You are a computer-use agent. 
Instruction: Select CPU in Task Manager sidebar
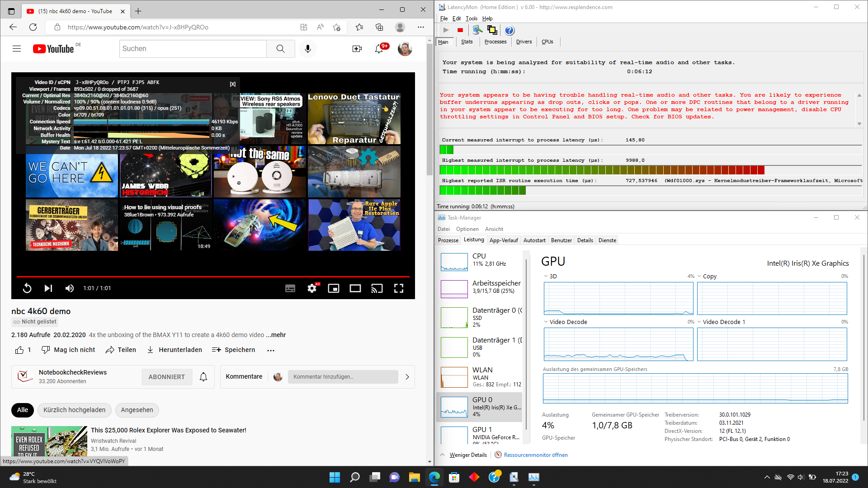tap(480, 261)
